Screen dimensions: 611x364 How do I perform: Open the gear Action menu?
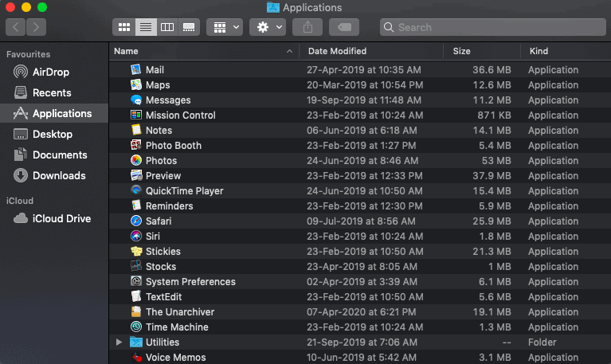pos(268,27)
